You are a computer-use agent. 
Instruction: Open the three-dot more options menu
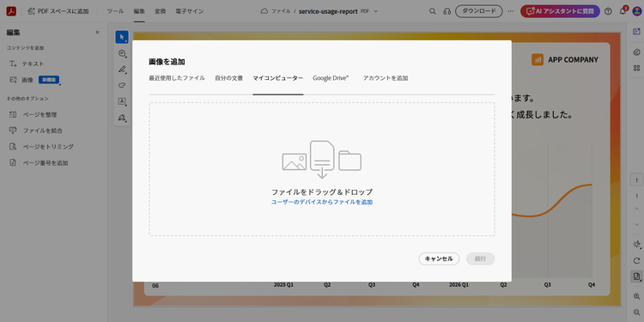coord(511,11)
